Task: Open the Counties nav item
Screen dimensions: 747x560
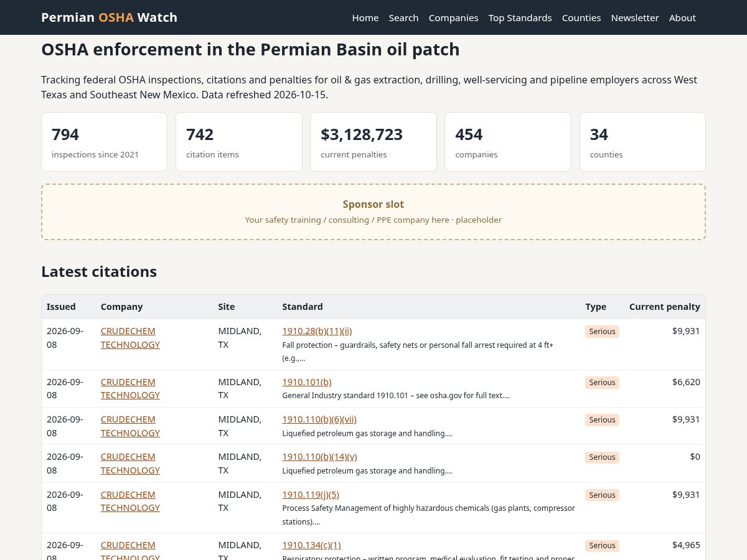Action: (x=581, y=17)
